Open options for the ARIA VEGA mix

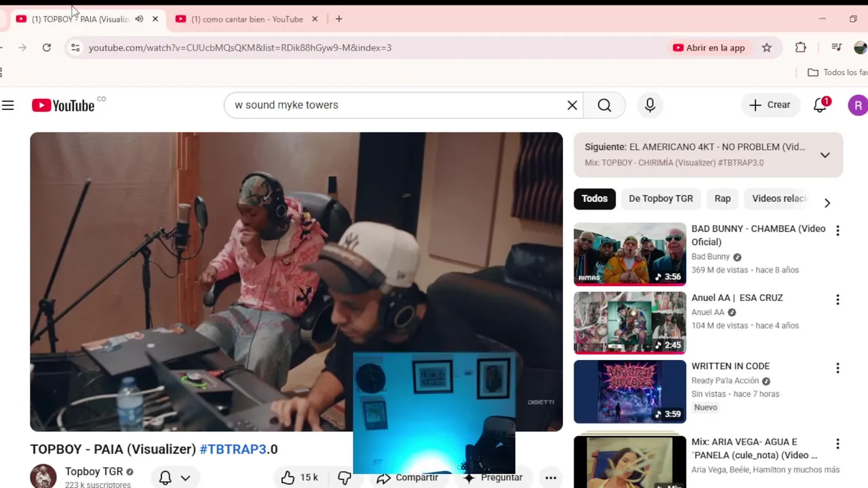pyautogui.click(x=837, y=444)
